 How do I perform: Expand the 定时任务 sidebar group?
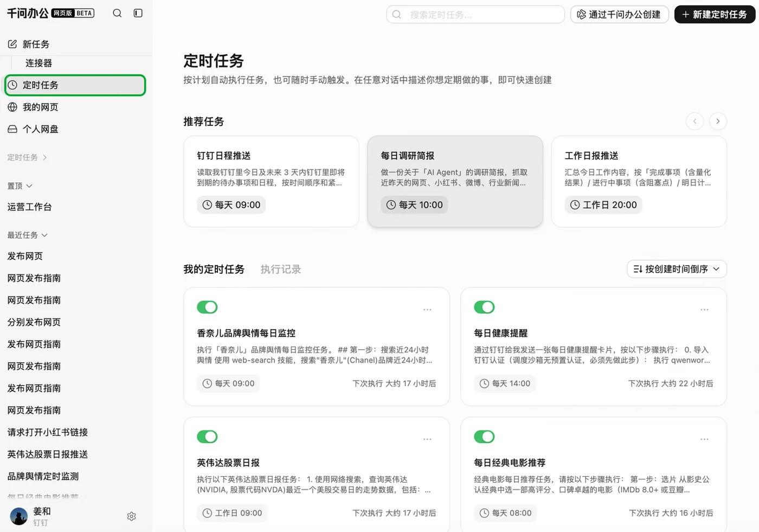click(27, 157)
